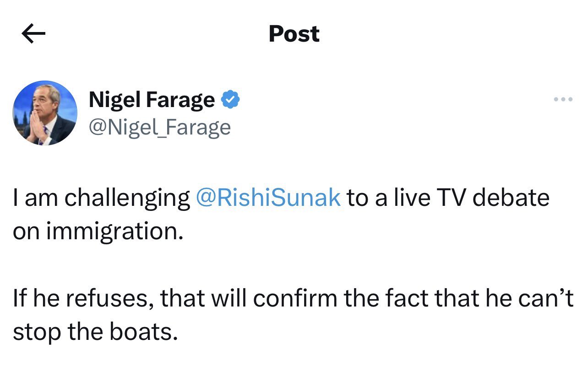588x371 pixels.
Task: Click the words "I am challenging"
Action: pos(101,198)
